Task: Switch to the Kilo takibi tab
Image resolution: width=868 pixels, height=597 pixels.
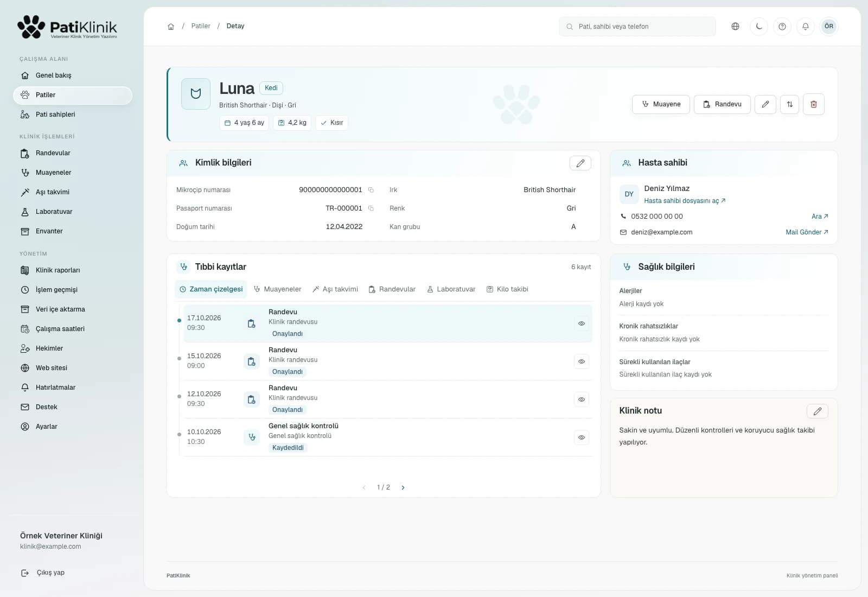Action: 507,289
